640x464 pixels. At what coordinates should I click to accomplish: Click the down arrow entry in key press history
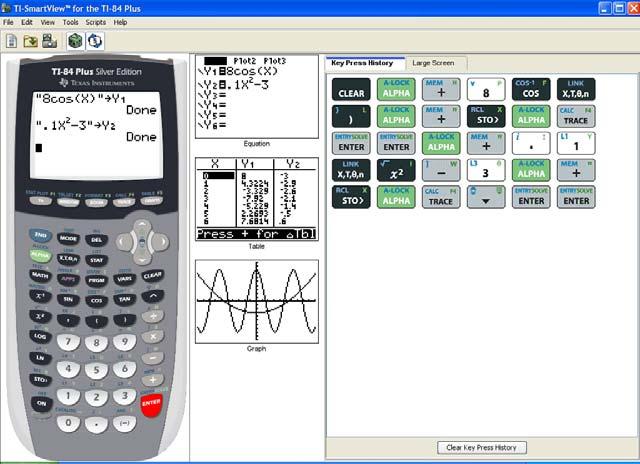click(486, 197)
